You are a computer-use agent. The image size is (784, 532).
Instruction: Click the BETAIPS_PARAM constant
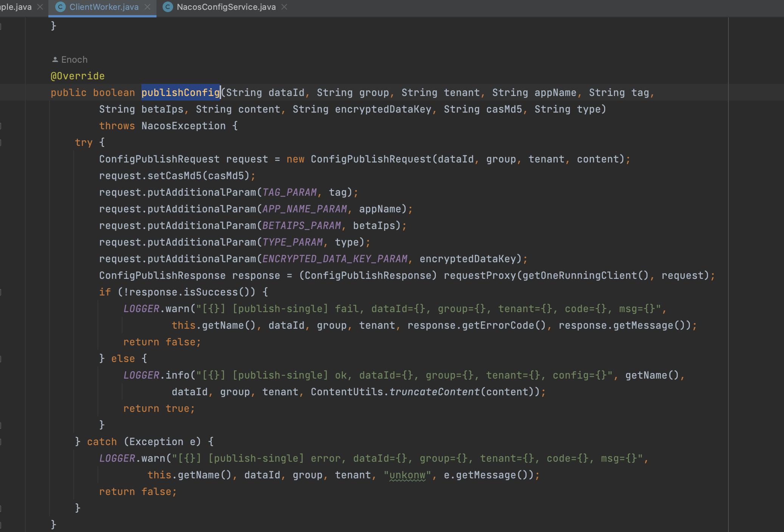pos(302,226)
